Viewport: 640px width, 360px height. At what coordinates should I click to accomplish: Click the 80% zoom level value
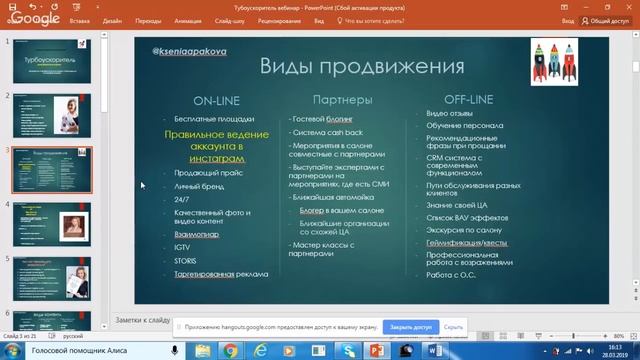click(619, 336)
